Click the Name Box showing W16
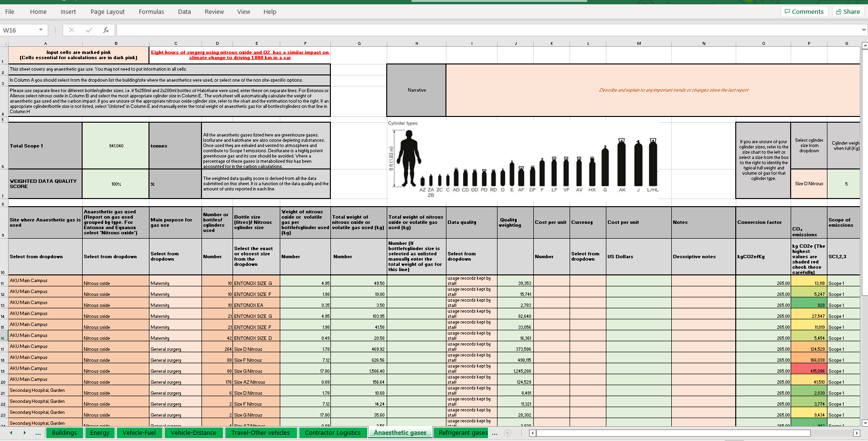The width and height of the screenshot is (868, 441). (x=19, y=30)
